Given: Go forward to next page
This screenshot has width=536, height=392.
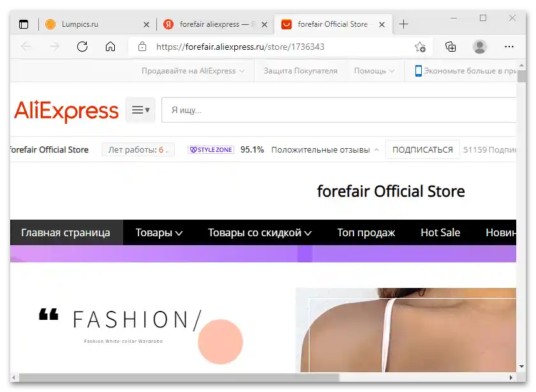Looking at the screenshot, I should tap(54, 47).
